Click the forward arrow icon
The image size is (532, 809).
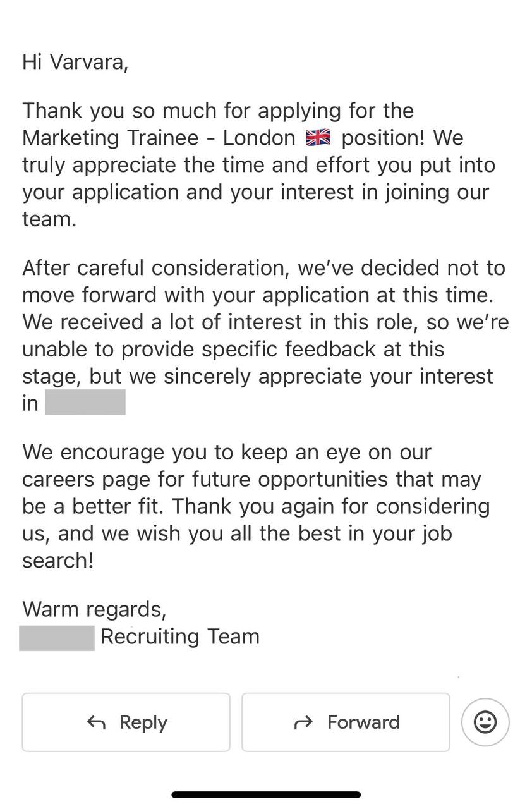click(x=304, y=722)
